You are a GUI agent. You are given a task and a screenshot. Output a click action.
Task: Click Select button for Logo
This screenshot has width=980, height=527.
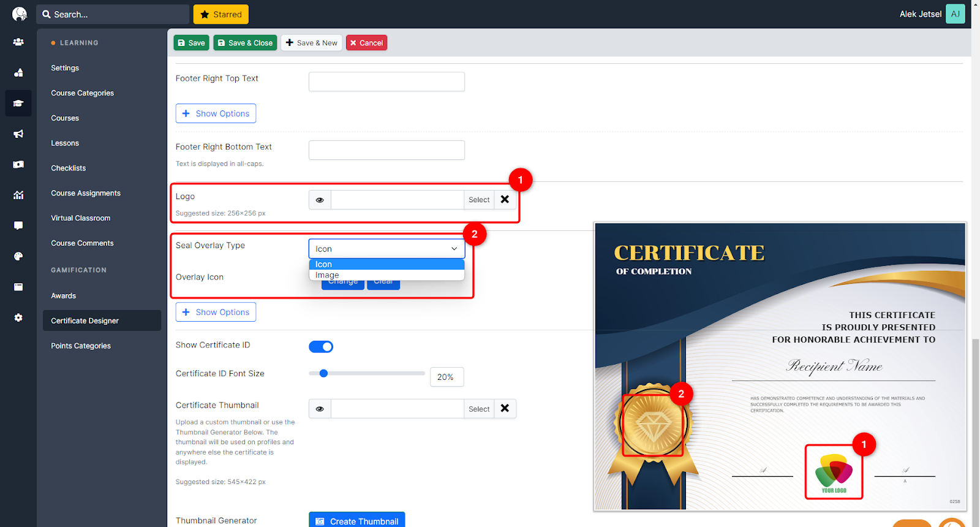479,200
